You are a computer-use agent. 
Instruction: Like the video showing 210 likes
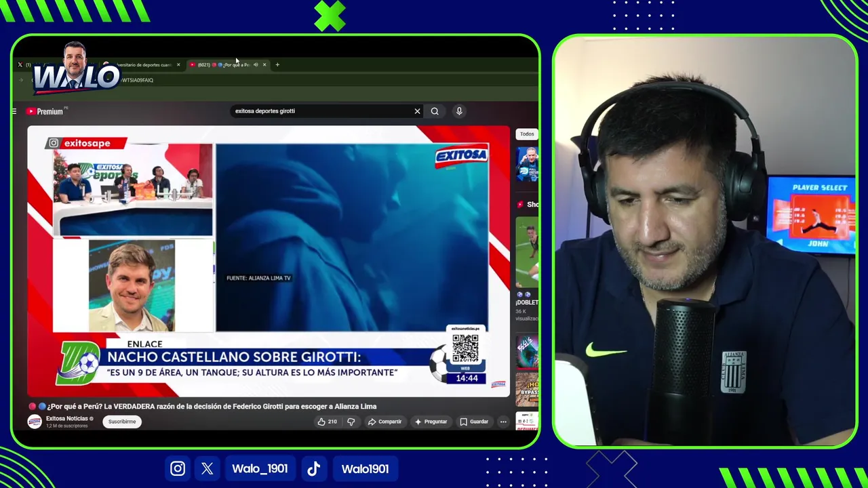[327, 422]
